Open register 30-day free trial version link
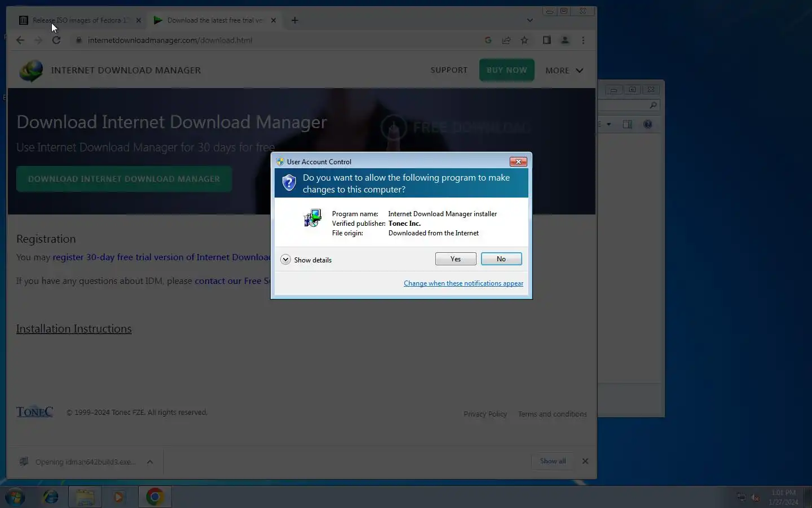Screen dimensions: 812x508 (162, 257)
